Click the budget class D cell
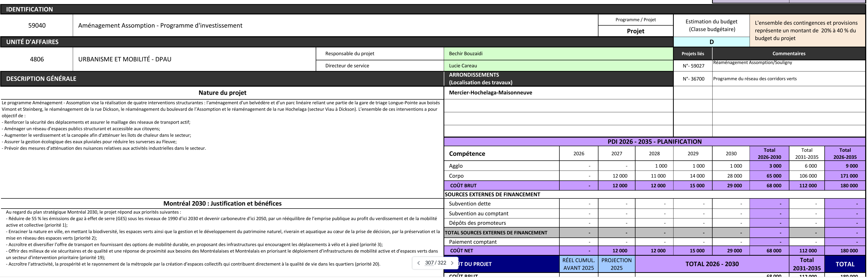868x279 pixels. click(711, 42)
